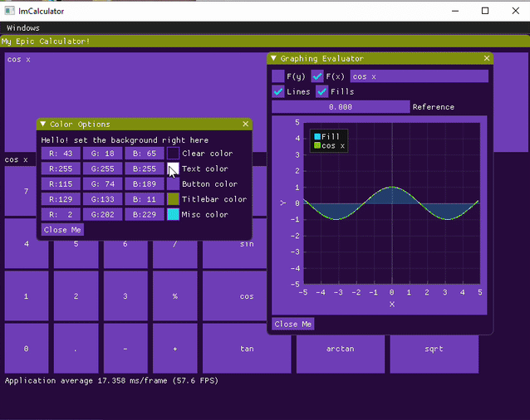Image resolution: width=530 pixels, height=420 pixels.
Task: Toggle the Fills checkbox
Action: tap(321, 91)
